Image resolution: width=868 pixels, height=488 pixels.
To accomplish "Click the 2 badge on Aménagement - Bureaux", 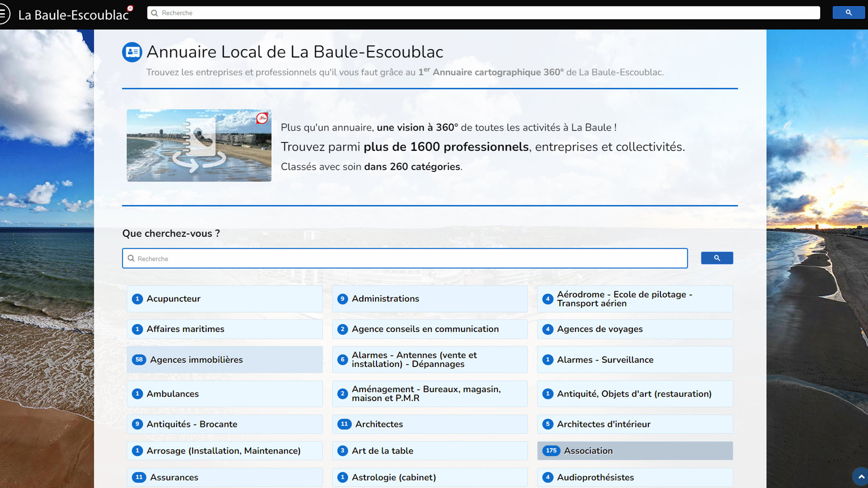I will point(343,394).
